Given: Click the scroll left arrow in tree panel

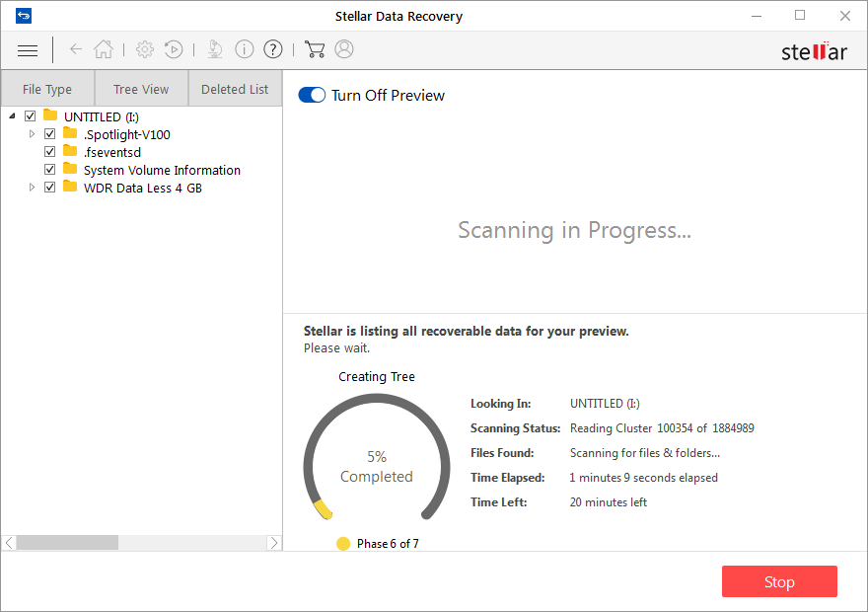Looking at the screenshot, I should coord(9,543).
